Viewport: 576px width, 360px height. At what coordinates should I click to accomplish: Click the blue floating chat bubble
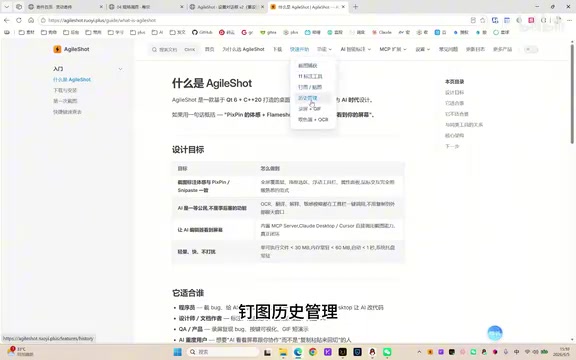pyautogui.click(x=495, y=333)
